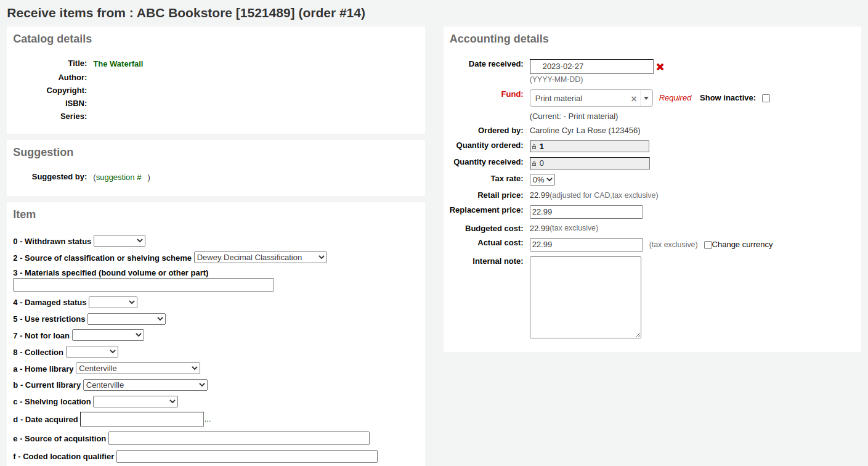Click the lock icon beside Quantity received

coord(534,163)
